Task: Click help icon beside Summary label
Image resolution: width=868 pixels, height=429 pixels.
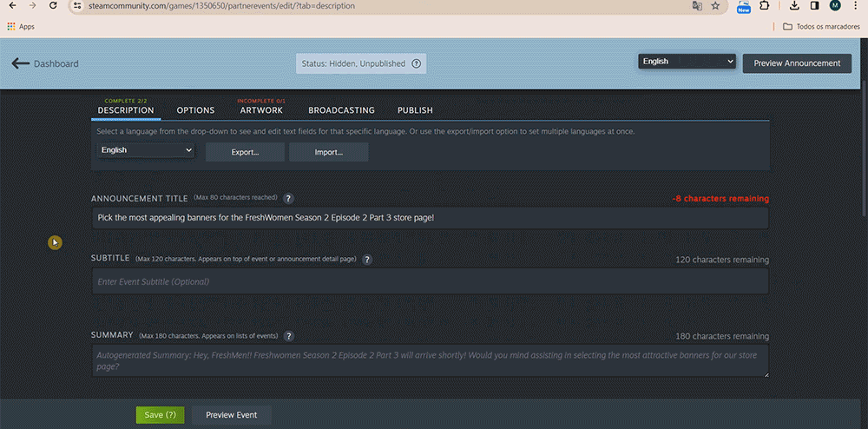Action: pos(288,336)
